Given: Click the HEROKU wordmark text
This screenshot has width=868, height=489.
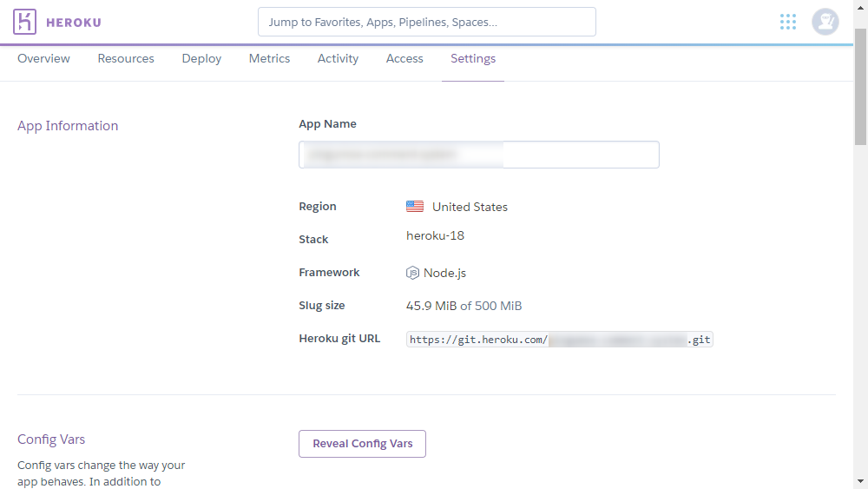Looking at the screenshot, I should tap(74, 23).
